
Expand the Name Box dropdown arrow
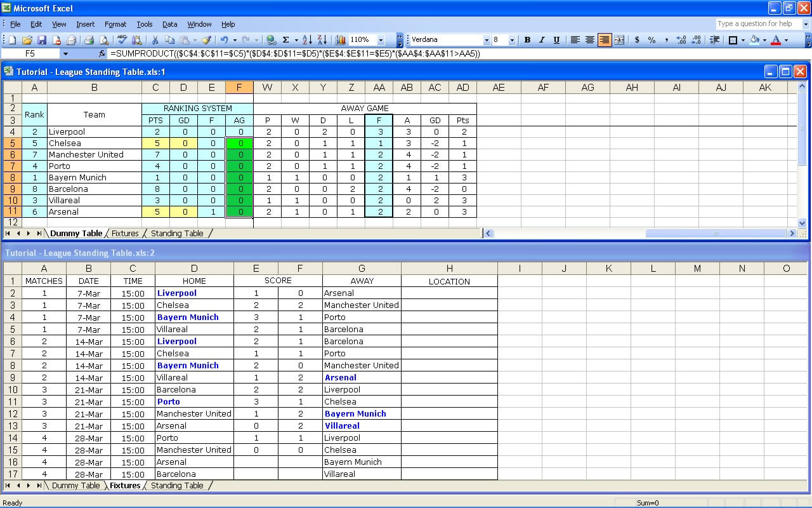coord(65,54)
